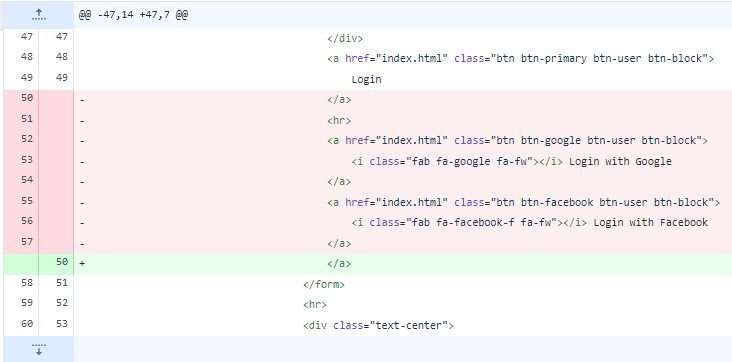Screen dimensions: 732x362
Task: Click old line number 47 beside the closing div
Action: pyautogui.click(x=27, y=37)
